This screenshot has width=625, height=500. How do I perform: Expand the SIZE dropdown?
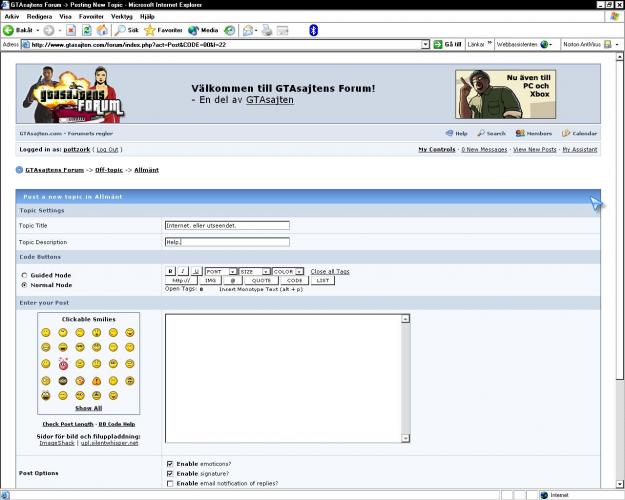pos(266,271)
